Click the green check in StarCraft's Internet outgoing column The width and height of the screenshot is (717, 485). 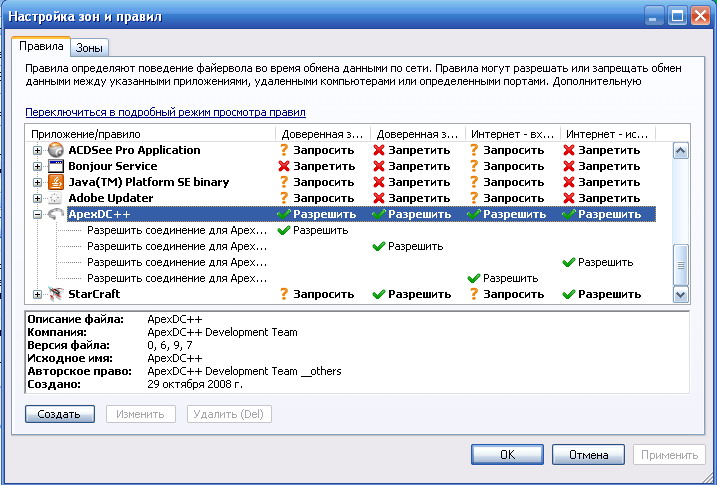point(569,294)
